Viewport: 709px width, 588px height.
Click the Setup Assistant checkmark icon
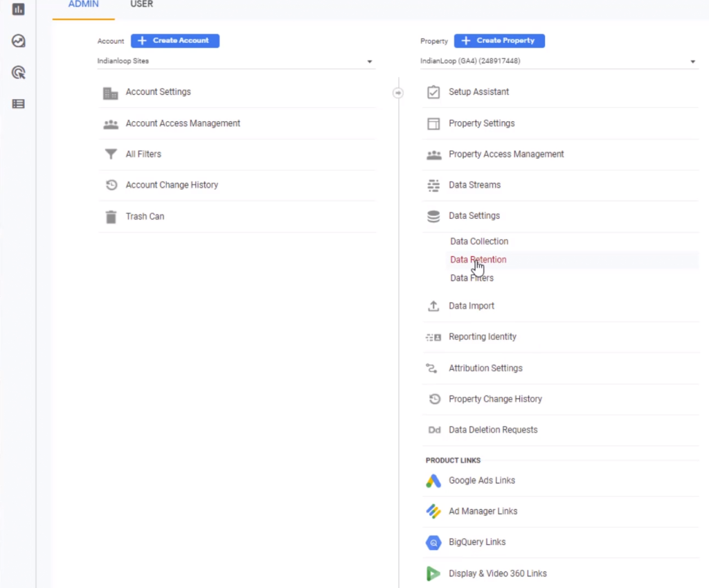click(433, 92)
